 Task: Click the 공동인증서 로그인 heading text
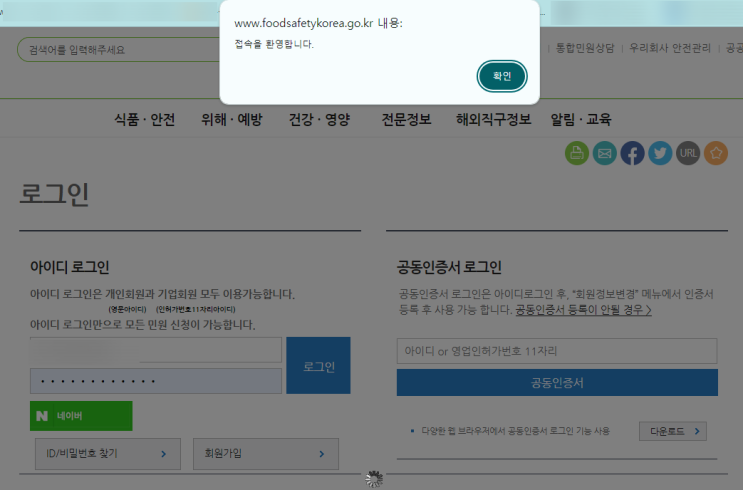click(x=449, y=267)
